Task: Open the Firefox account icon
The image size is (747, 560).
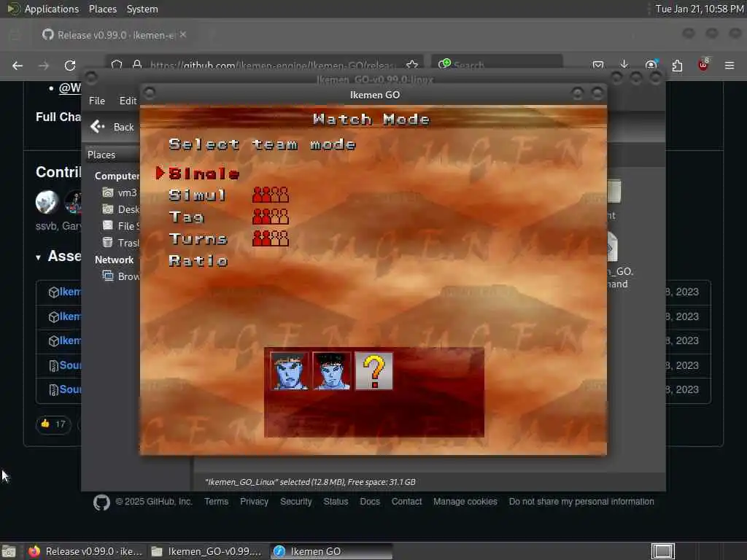Action: [651, 65]
